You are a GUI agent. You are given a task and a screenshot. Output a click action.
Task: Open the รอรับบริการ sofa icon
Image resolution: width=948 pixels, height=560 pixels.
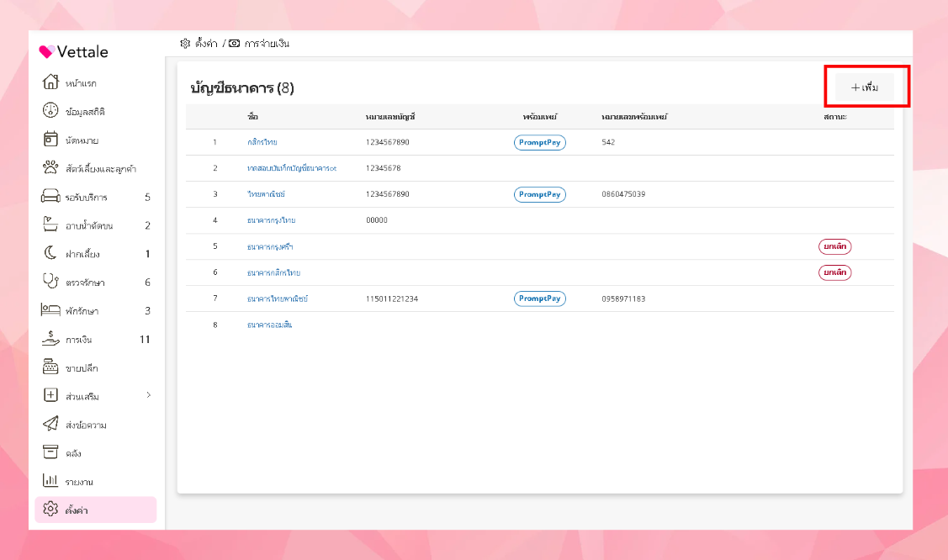coord(50,196)
